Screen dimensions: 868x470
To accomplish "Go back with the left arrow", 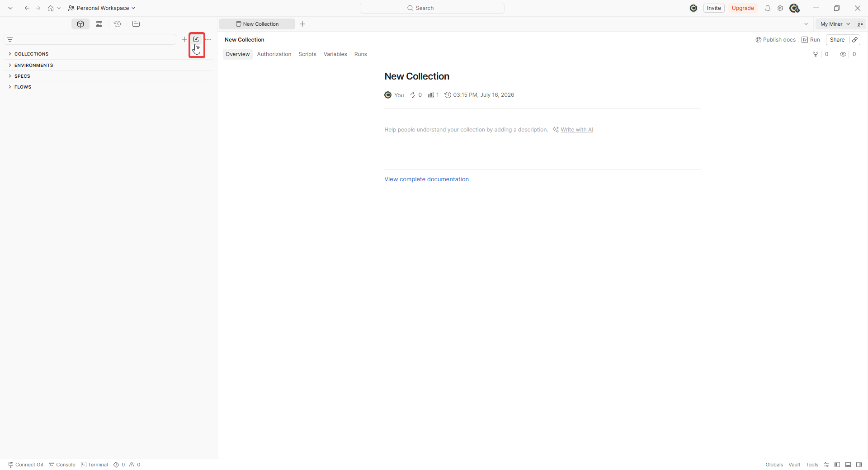I will click(27, 8).
